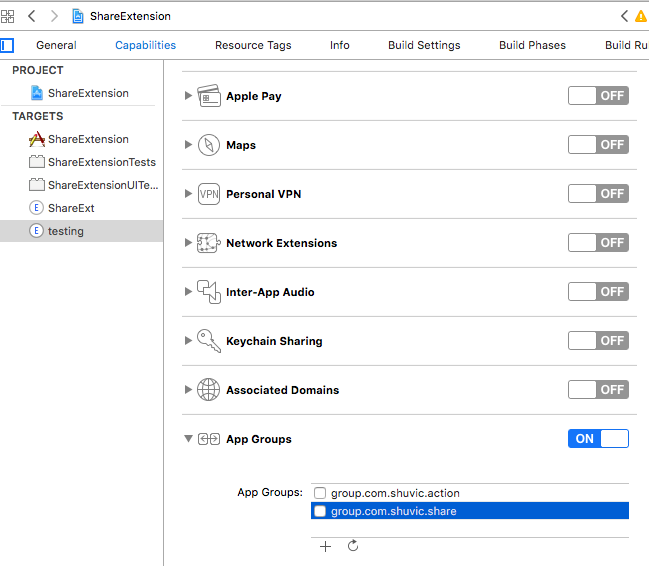Expand the Apple Pay section
This screenshot has width=649, height=566.
tap(188, 96)
